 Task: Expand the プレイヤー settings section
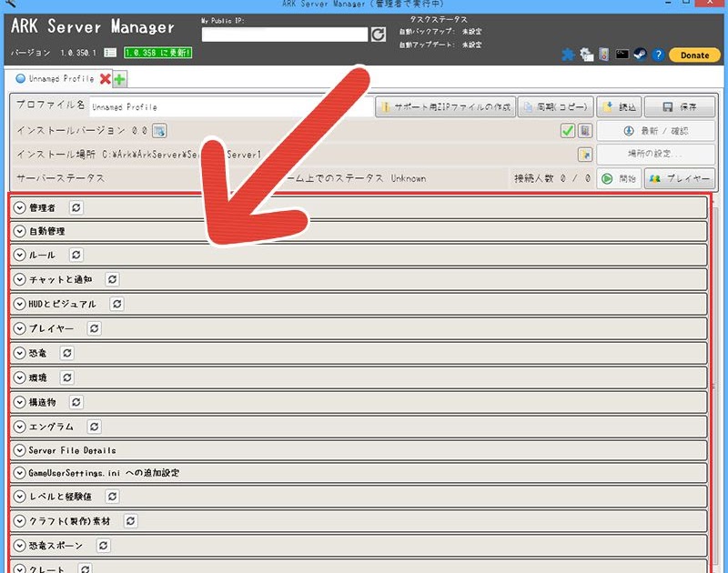tap(19, 328)
